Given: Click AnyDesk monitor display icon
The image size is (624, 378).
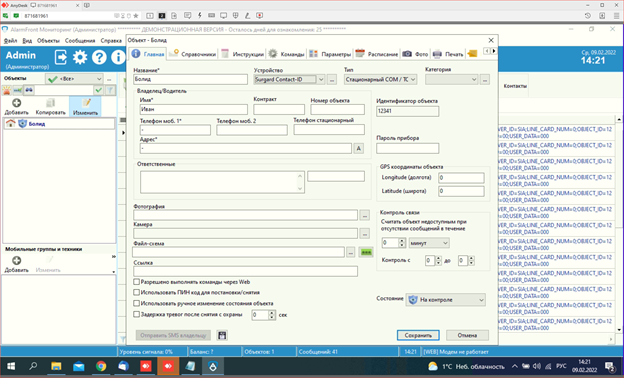Looking at the screenshot, I should click(223, 16).
